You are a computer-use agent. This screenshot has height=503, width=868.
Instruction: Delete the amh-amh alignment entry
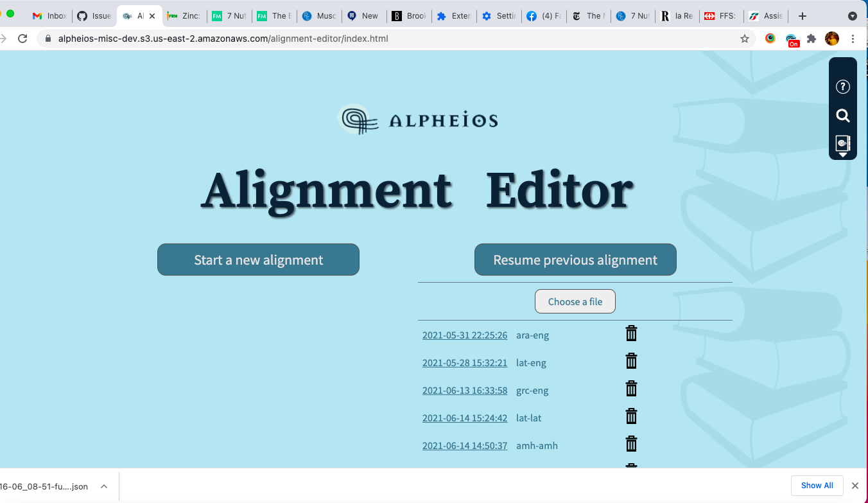tap(631, 443)
